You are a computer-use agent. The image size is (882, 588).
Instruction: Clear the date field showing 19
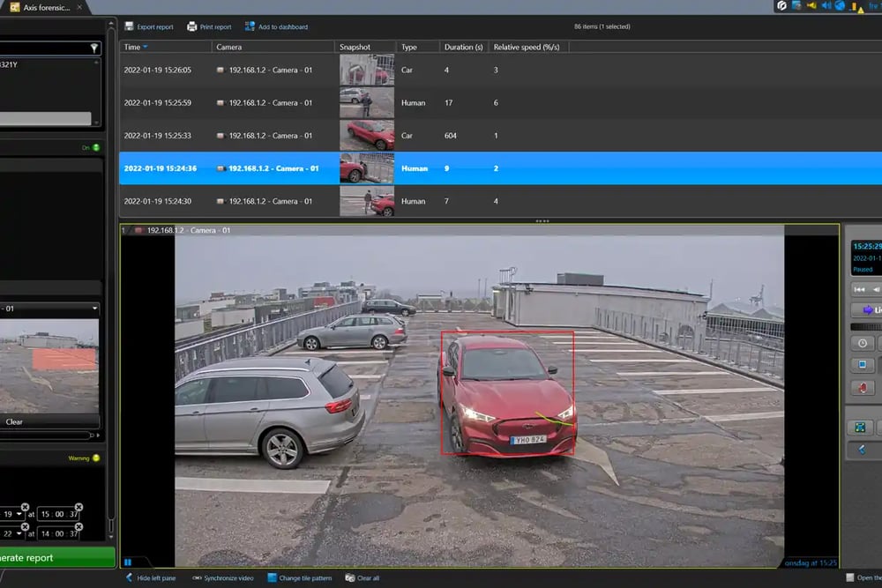point(25,507)
